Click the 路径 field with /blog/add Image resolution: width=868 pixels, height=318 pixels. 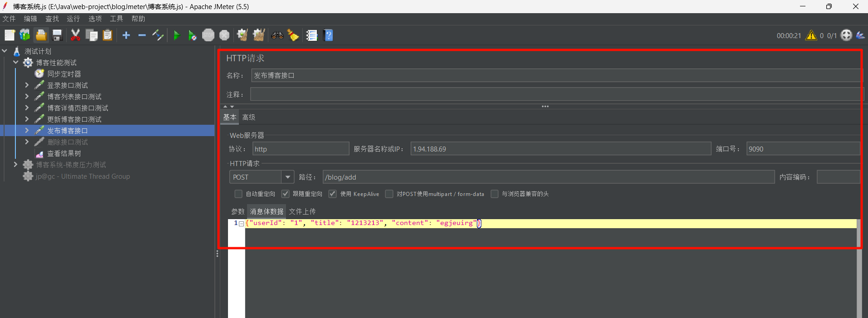(548, 177)
